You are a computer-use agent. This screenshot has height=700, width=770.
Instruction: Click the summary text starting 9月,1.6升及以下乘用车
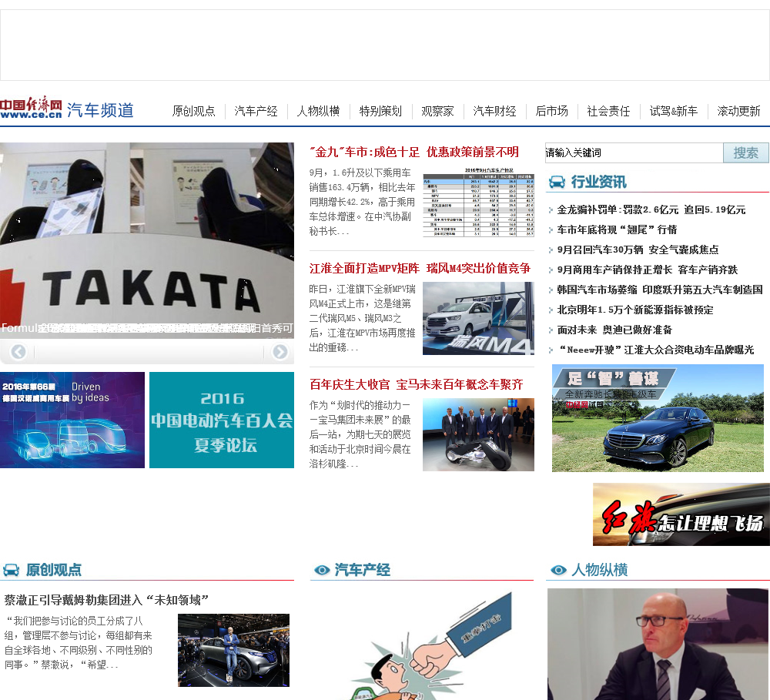(x=363, y=202)
